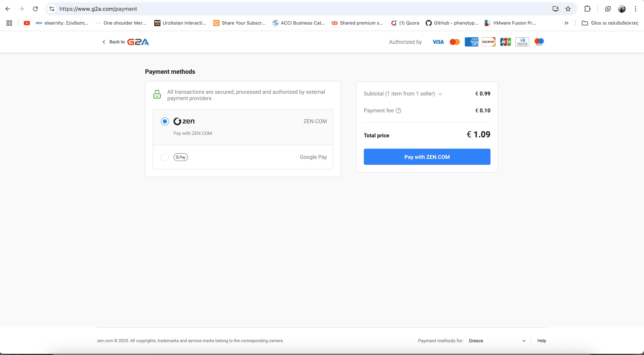The height and width of the screenshot is (355, 644).
Task: Click the 'Pay with ZEN.COM.' description text
Action: (x=193, y=134)
